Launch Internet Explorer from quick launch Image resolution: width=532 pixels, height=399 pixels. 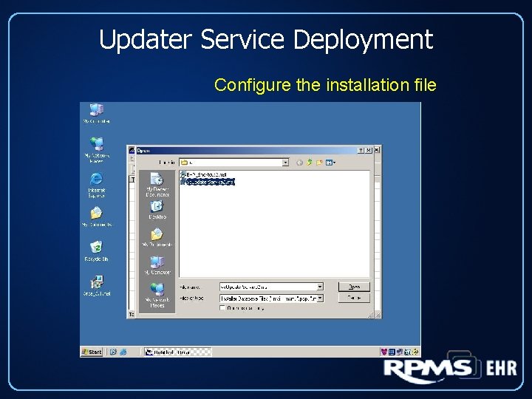(123, 352)
